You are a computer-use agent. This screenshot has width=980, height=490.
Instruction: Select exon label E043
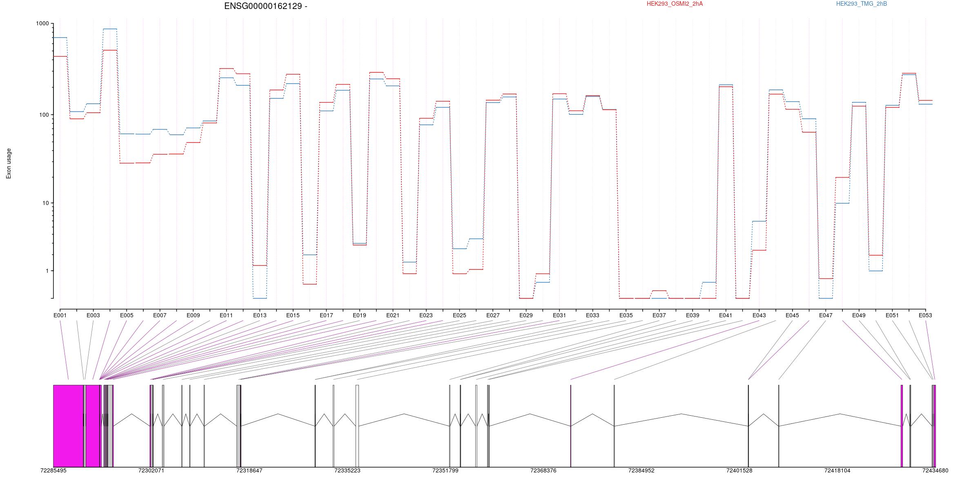click(759, 315)
